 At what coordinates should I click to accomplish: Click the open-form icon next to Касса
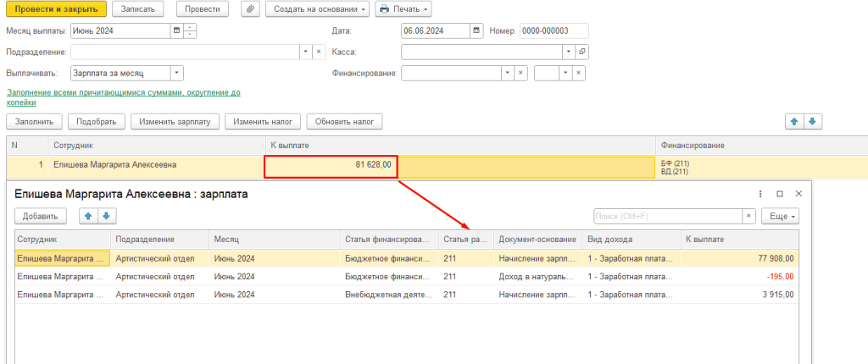coord(581,52)
